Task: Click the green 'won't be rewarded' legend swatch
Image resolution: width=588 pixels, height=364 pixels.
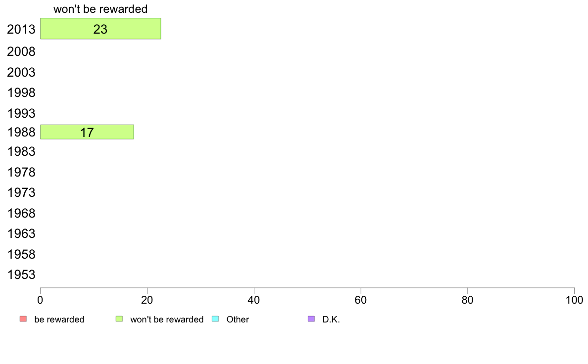Action: (x=119, y=319)
